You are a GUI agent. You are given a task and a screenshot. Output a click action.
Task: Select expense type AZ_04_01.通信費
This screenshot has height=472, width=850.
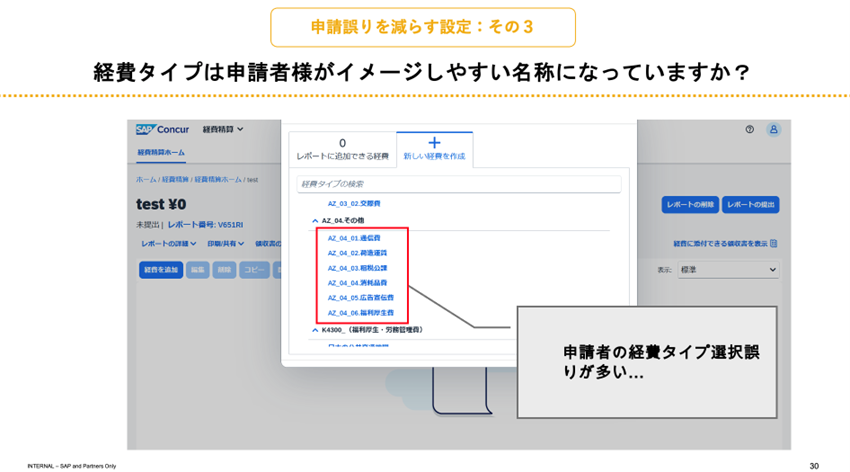point(354,238)
